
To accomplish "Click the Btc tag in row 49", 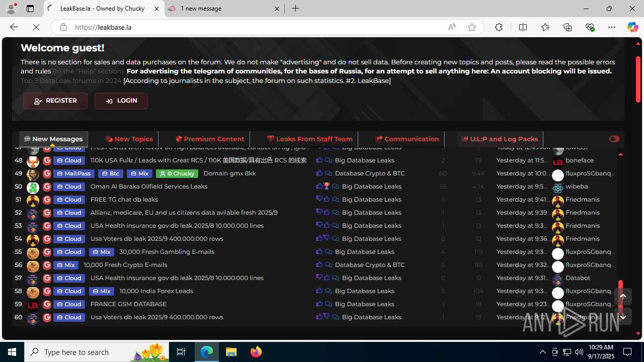I will tap(110, 173).
